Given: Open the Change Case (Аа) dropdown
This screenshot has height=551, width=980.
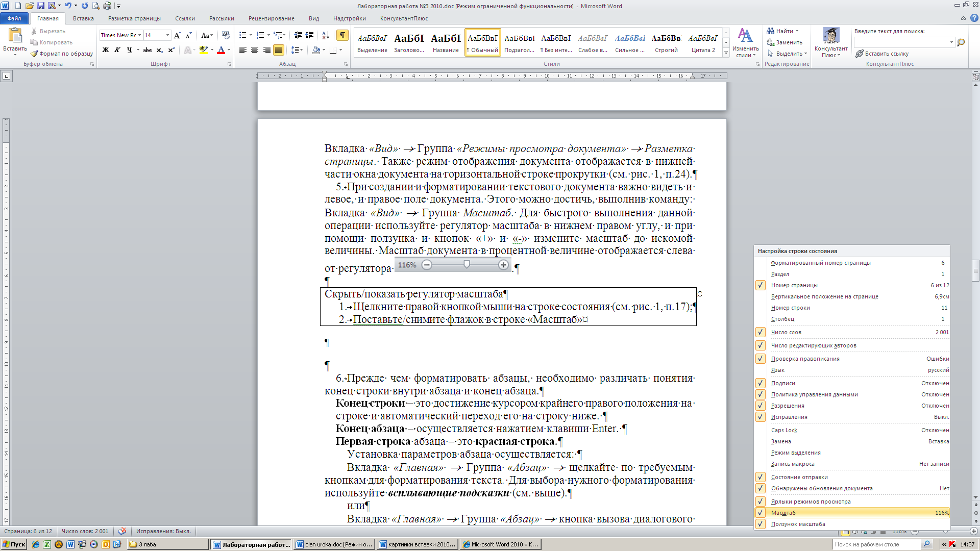Looking at the screenshot, I should (206, 35).
